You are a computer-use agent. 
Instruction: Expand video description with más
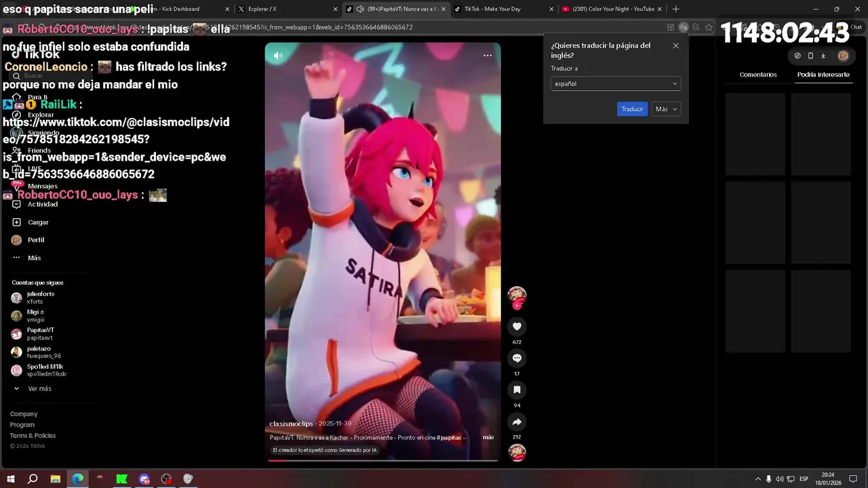[488, 437]
